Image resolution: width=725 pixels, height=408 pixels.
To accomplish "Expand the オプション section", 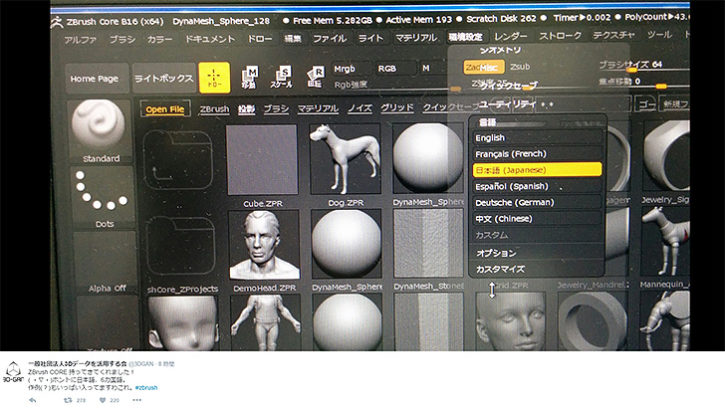I will [x=496, y=253].
